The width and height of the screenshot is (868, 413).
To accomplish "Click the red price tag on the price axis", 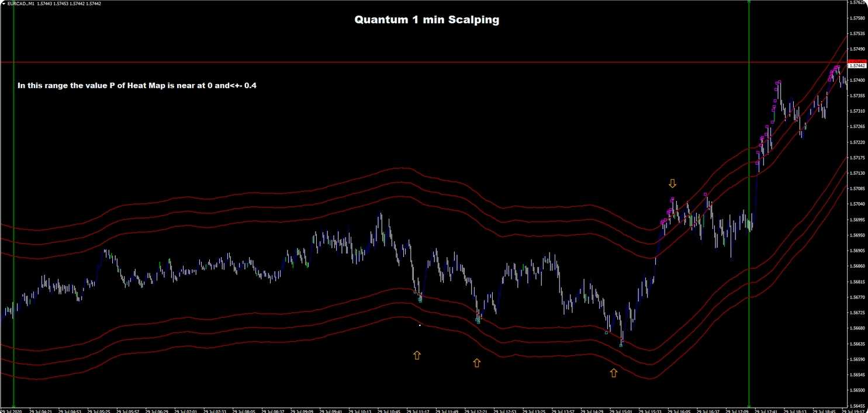I will 857,61.
